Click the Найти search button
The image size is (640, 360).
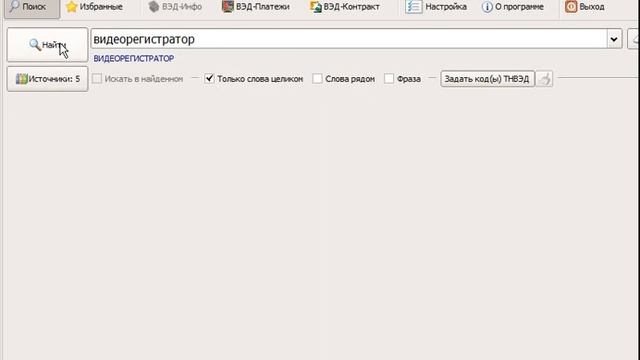click(47, 45)
